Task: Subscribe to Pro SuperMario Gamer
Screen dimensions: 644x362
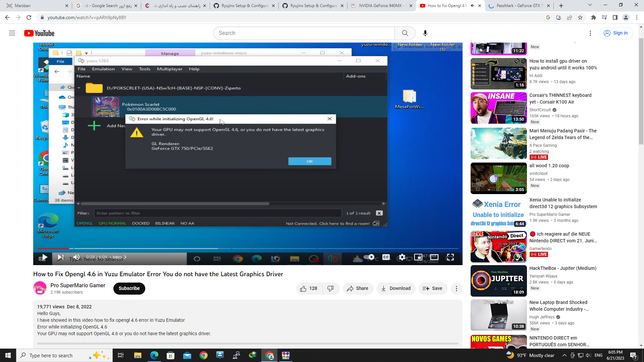Action: tap(129, 289)
